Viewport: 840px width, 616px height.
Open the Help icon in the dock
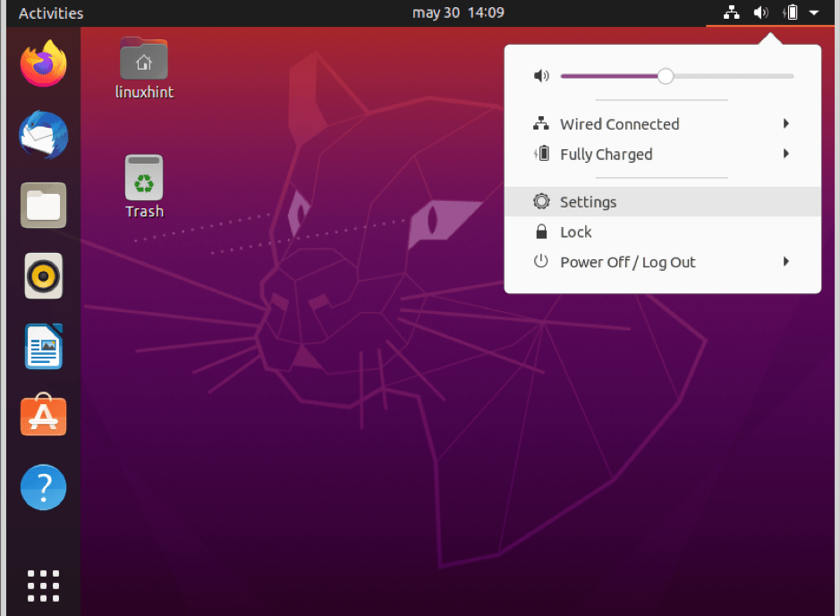coord(44,487)
